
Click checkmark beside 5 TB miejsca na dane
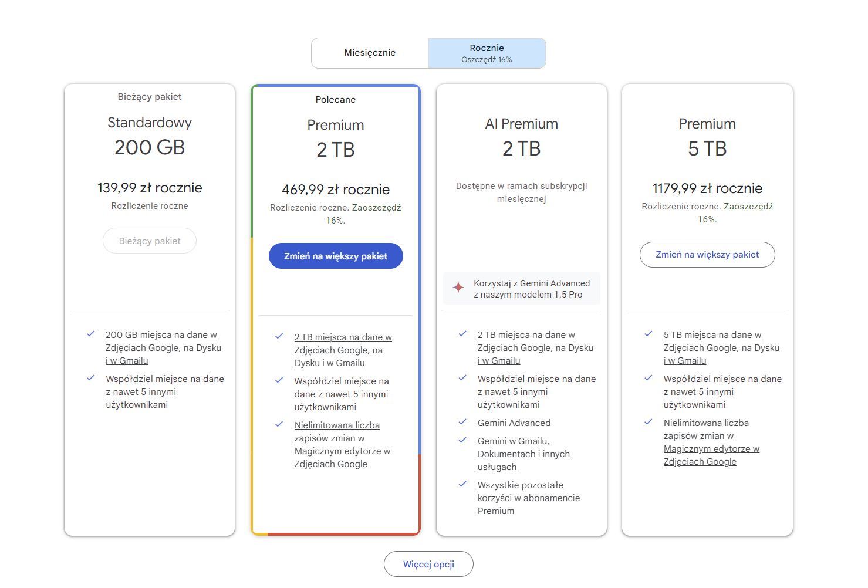(x=649, y=334)
